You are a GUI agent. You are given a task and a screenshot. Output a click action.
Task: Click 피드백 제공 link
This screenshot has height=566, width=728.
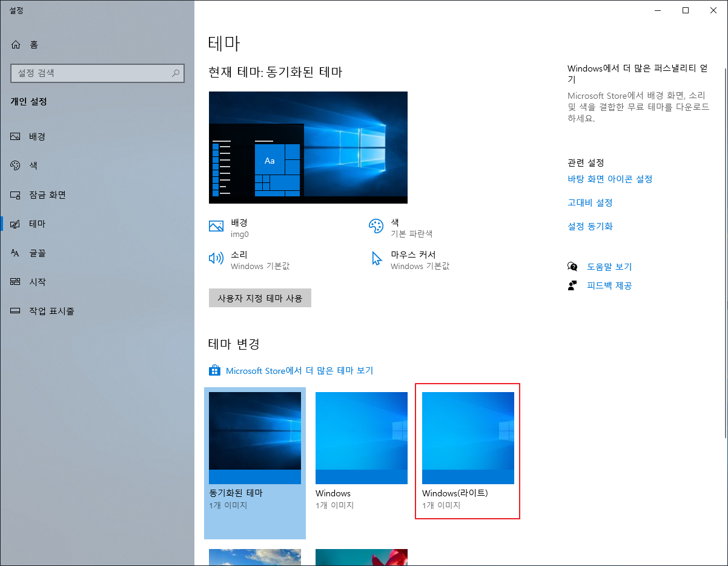[609, 285]
